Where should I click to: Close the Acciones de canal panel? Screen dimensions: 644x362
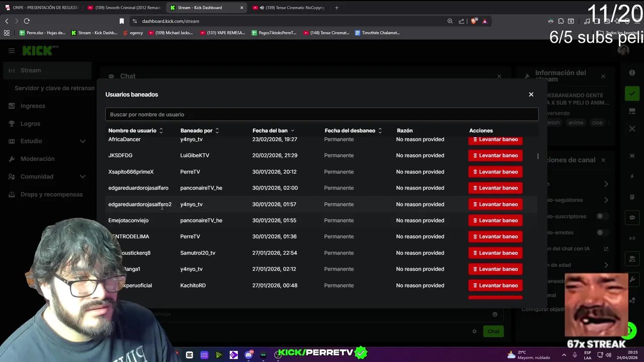(x=603, y=160)
